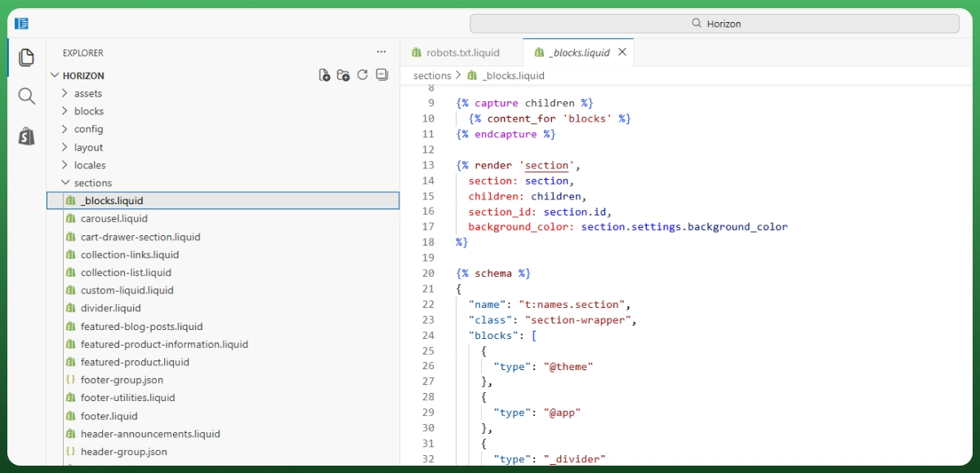Expand the layout folder
Image resolution: width=980 pixels, height=473 pixels.
point(65,147)
